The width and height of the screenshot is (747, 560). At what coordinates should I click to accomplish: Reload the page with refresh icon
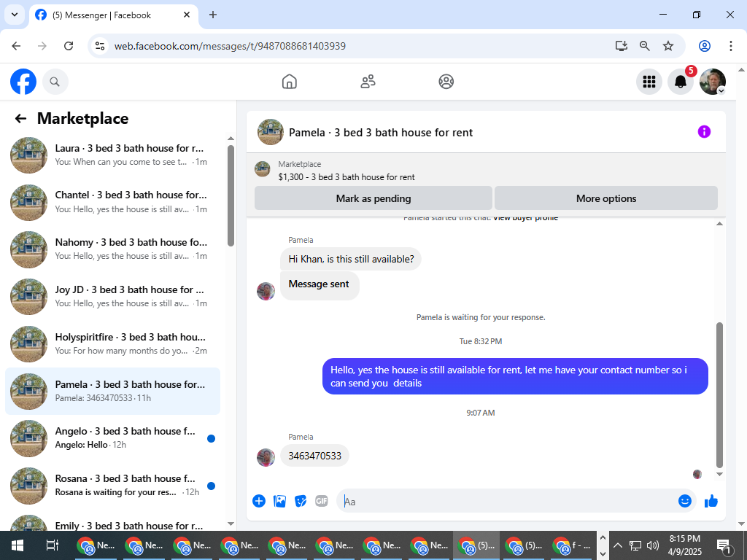click(x=69, y=46)
